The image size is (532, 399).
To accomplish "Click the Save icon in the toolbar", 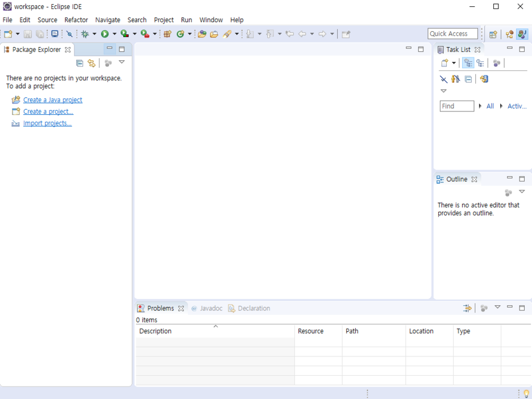I will [x=28, y=34].
